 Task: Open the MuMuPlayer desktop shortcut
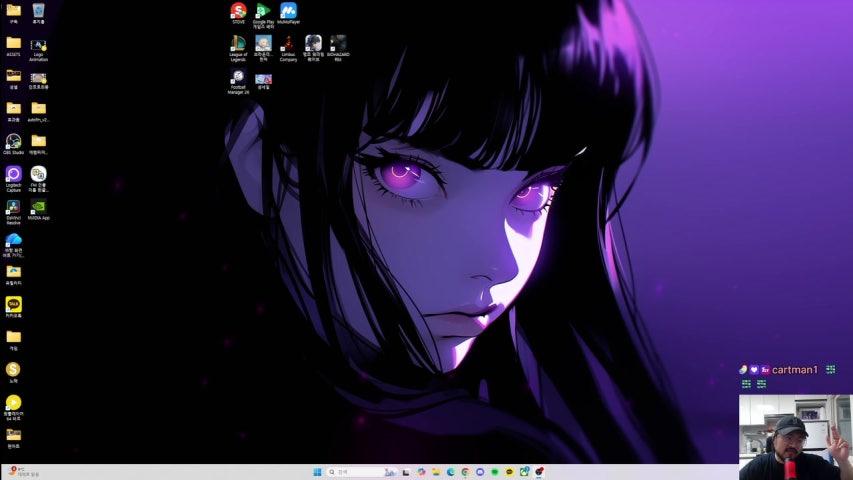pyautogui.click(x=288, y=11)
